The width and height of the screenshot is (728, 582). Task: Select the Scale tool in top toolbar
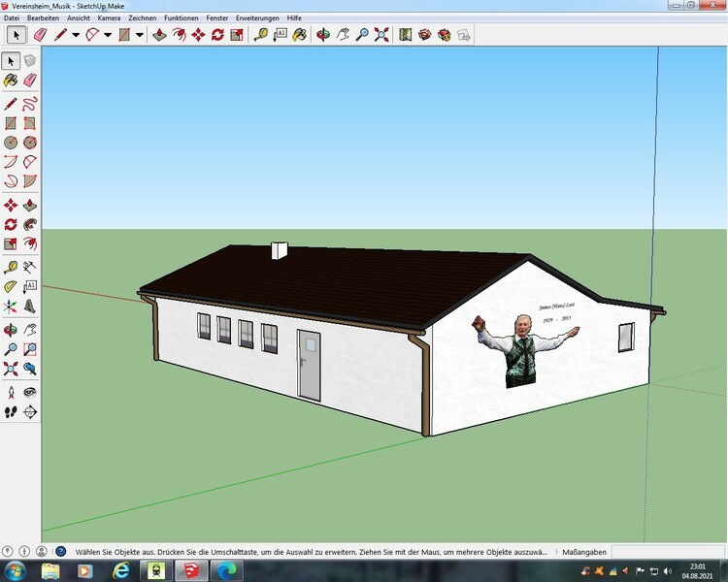pyautogui.click(x=237, y=35)
